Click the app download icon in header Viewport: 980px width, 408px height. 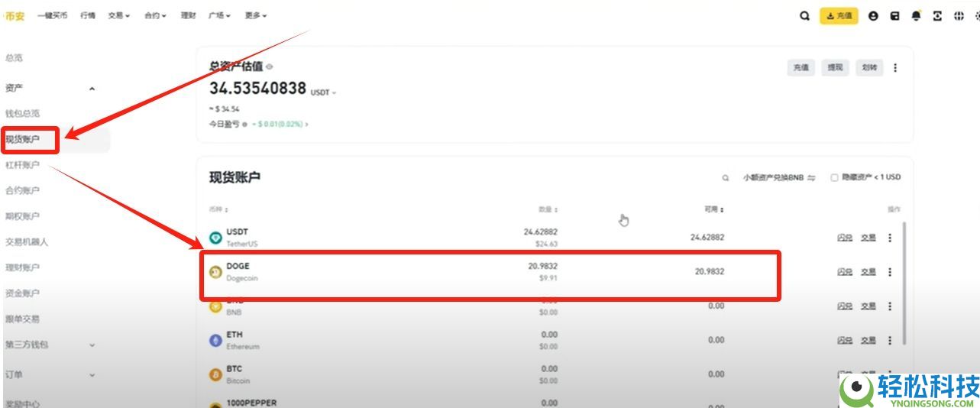pyautogui.click(x=937, y=16)
